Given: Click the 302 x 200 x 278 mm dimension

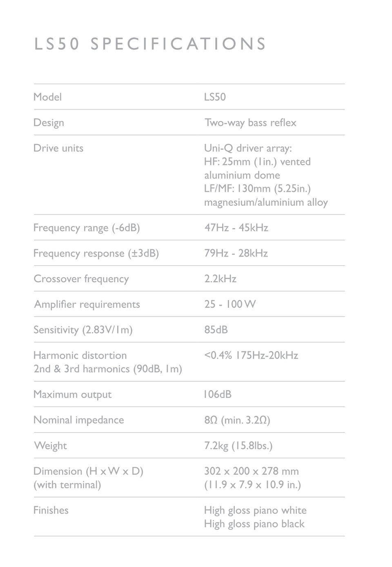Looking at the screenshot, I should pos(251,471).
